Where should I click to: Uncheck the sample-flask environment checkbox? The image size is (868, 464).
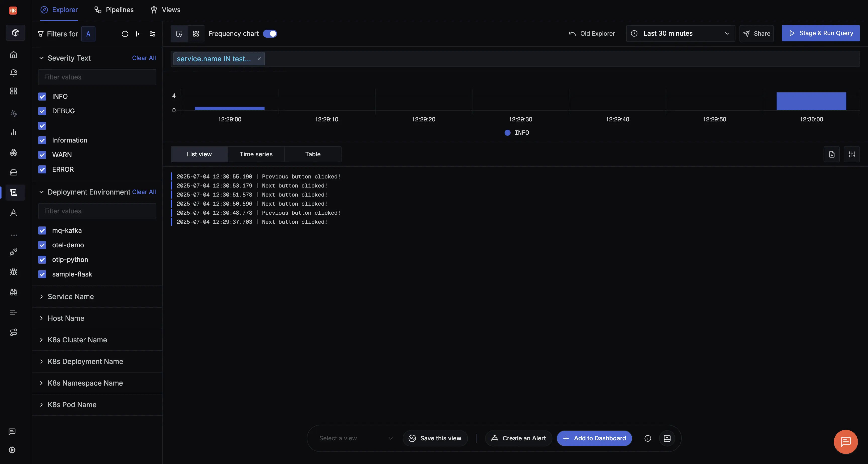tap(42, 274)
